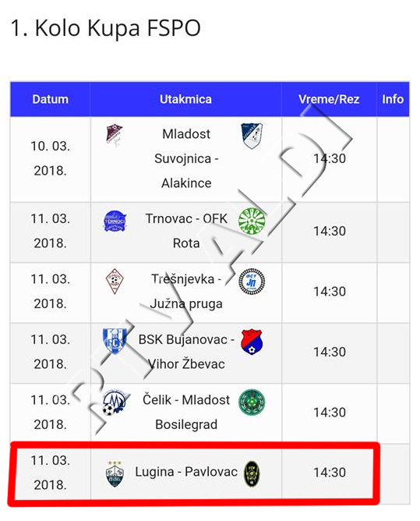Select the Utakmica column header
This screenshot has width=420, height=521.
(x=185, y=99)
